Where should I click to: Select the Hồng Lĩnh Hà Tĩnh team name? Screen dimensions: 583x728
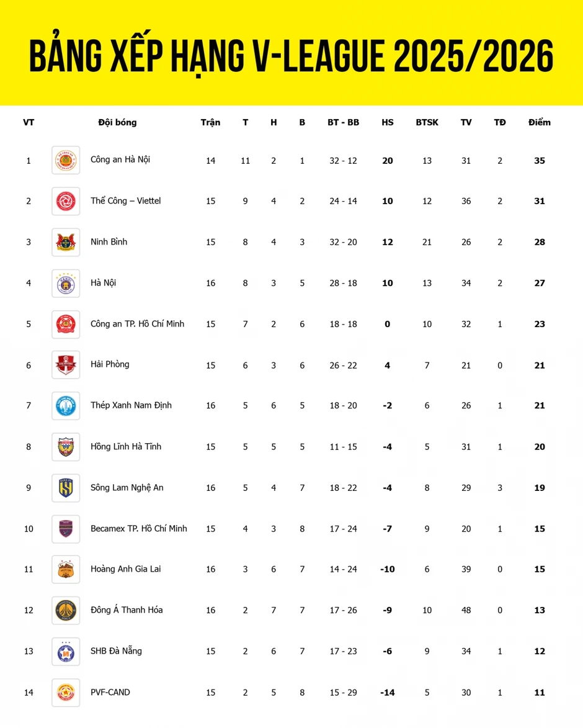click(126, 446)
